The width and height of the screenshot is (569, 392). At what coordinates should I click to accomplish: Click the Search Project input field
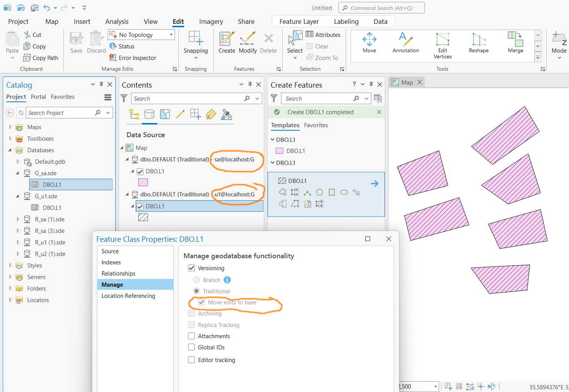[x=58, y=113]
